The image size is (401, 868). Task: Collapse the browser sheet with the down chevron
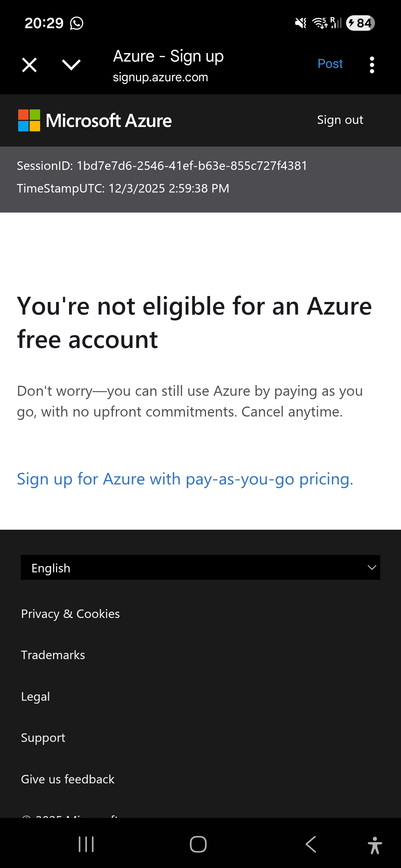coord(71,65)
